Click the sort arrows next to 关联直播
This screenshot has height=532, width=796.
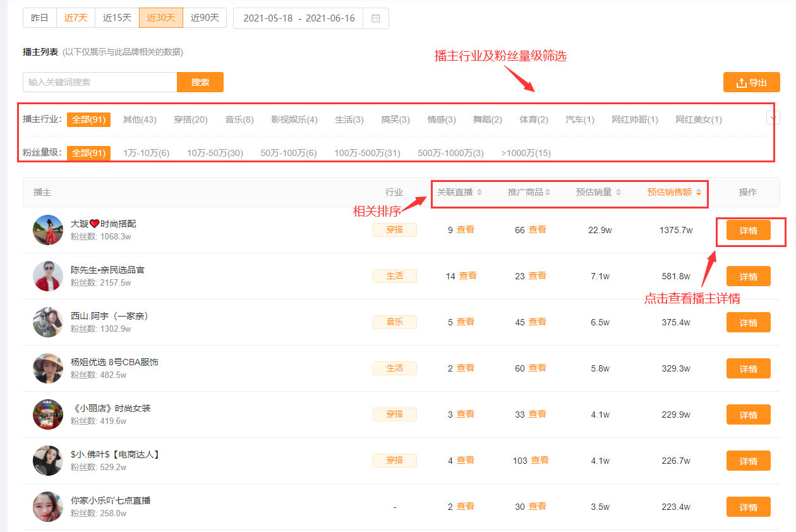coord(479,193)
